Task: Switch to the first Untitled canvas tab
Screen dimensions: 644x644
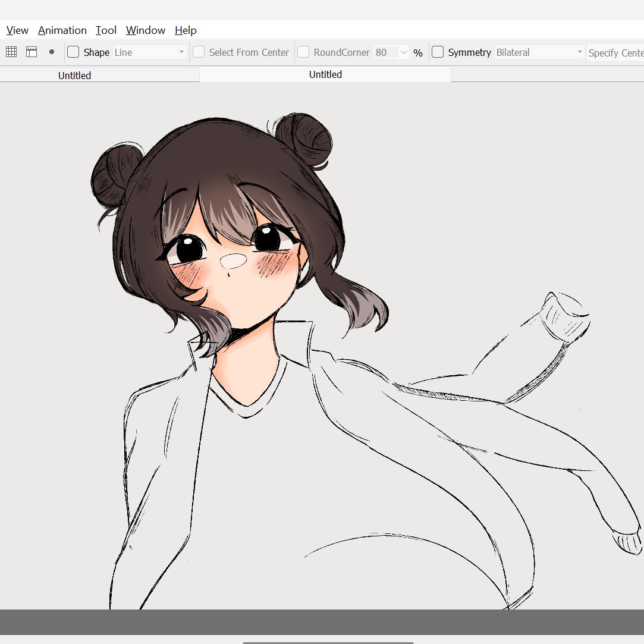Action: 99,75
